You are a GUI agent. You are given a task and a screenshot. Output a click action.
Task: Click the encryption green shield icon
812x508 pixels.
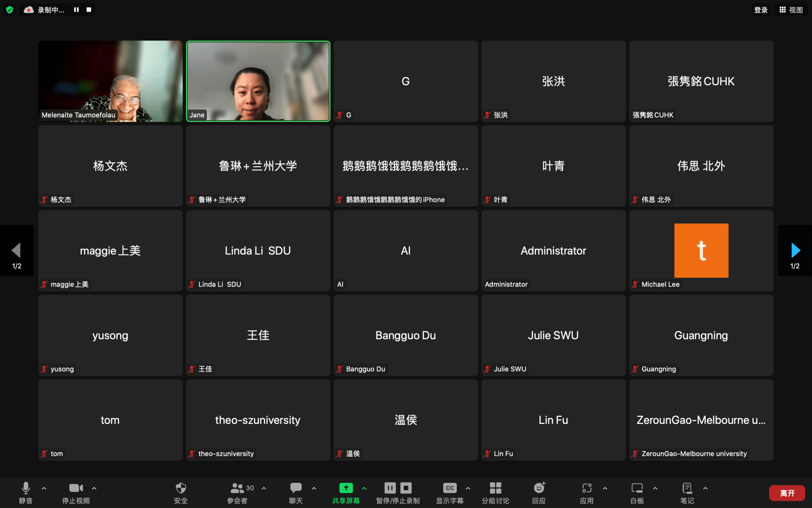[x=10, y=10]
